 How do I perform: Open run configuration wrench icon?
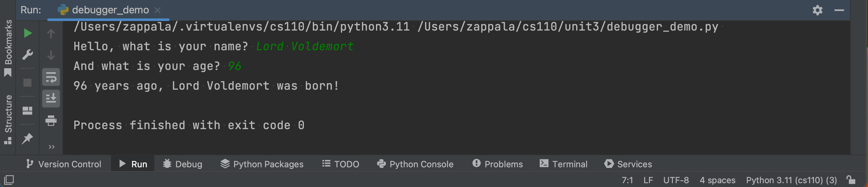click(x=28, y=54)
